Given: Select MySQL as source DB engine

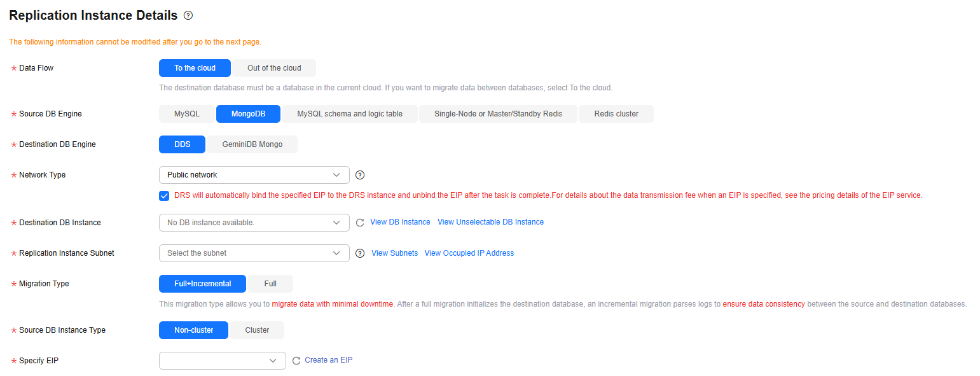Looking at the screenshot, I should click(187, 114).
